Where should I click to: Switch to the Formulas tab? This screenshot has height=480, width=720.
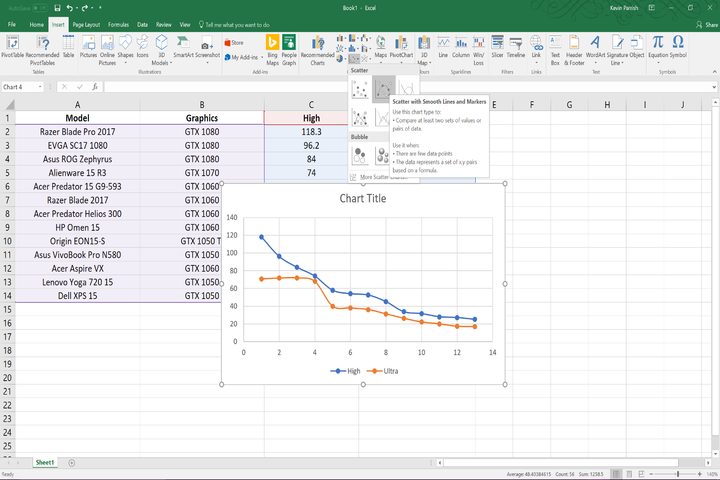(118, 24)
